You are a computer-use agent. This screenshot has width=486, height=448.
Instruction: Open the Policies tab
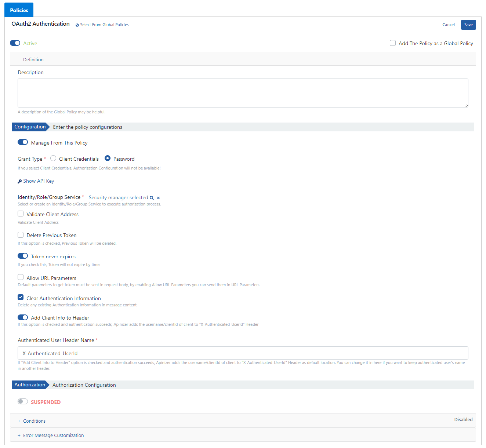[19, 10]
